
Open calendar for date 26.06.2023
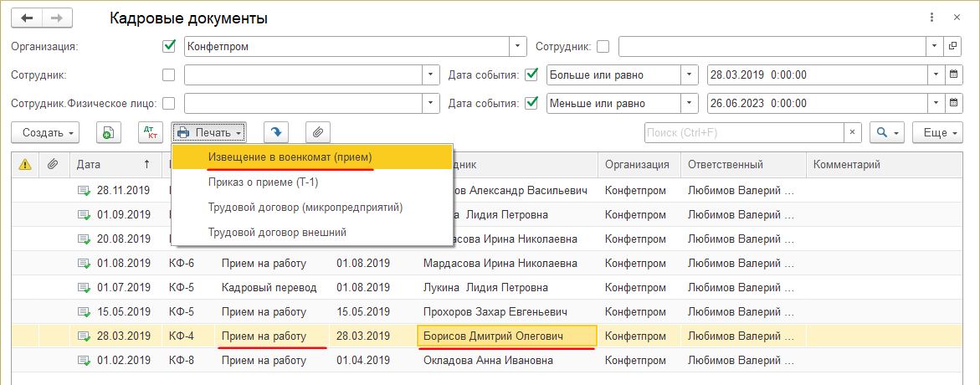pos(954,103)
